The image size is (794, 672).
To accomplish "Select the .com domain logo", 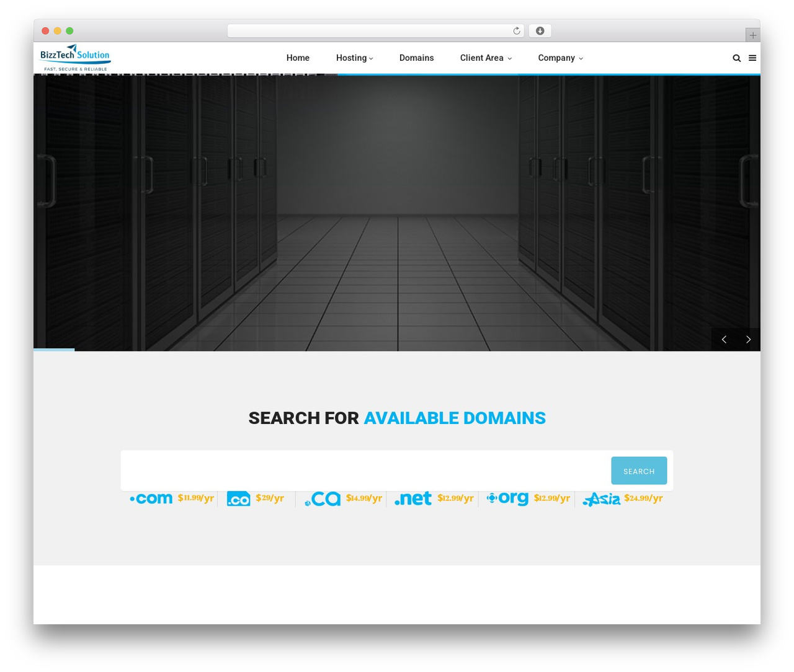I will (x=151, y=498).
